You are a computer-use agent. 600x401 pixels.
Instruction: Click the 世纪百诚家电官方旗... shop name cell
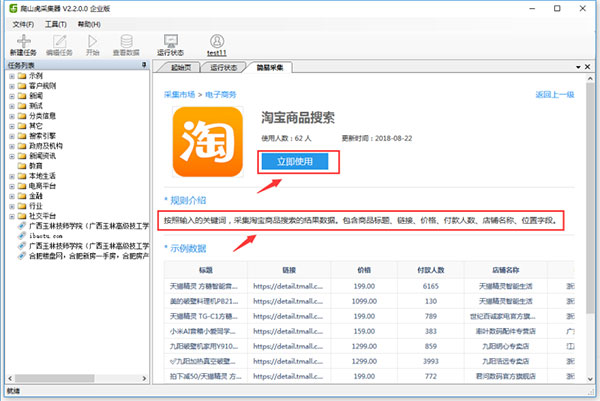point(505,316)
